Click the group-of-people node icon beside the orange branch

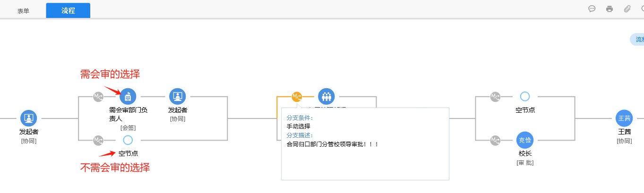(326, 96)
